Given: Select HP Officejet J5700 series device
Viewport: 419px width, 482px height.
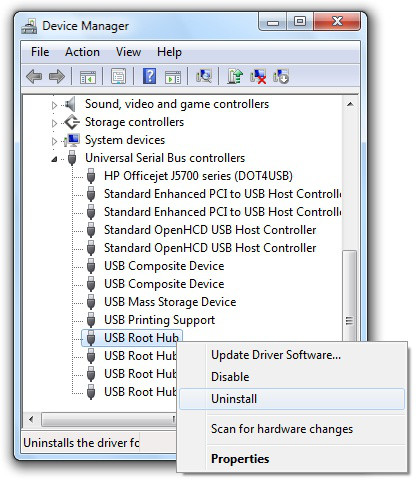Looking at the screenshot, I should (198, 176).
